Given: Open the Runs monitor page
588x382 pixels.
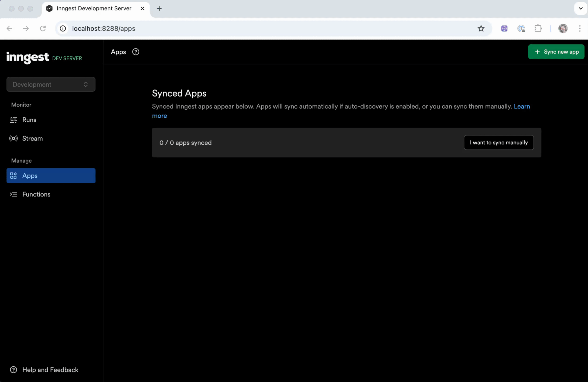Looking at the screenshot, I should coord(29,120).
